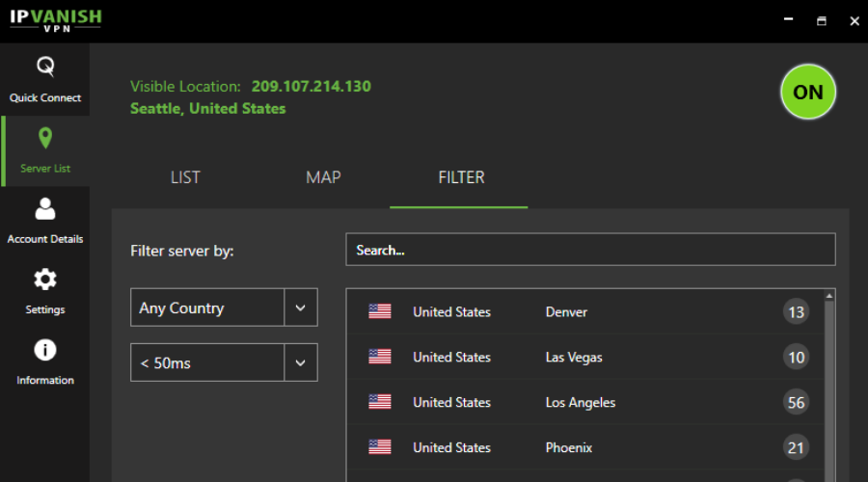Image resolution: width=868 pixels, height=482 pixels.
Task: Click the arrow next to Any Country
Action: point(301,308)
